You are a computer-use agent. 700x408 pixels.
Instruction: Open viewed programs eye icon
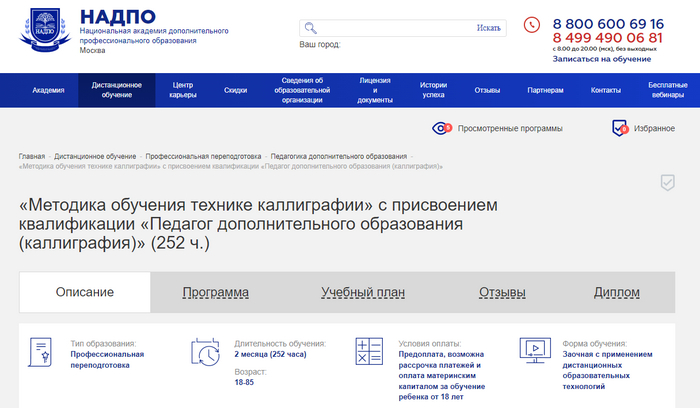coord(441,128)
